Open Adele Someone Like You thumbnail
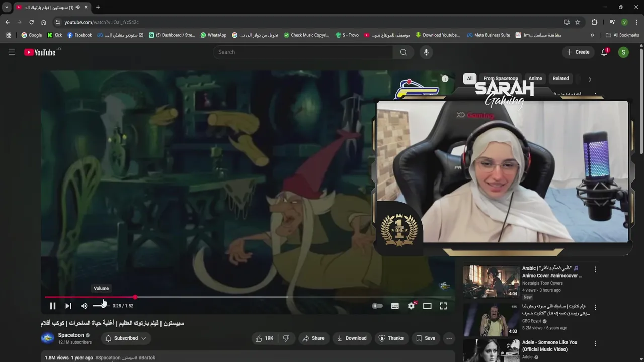Image resolution: width=644 pixels, height=362 pixels. tap(491, 351)
